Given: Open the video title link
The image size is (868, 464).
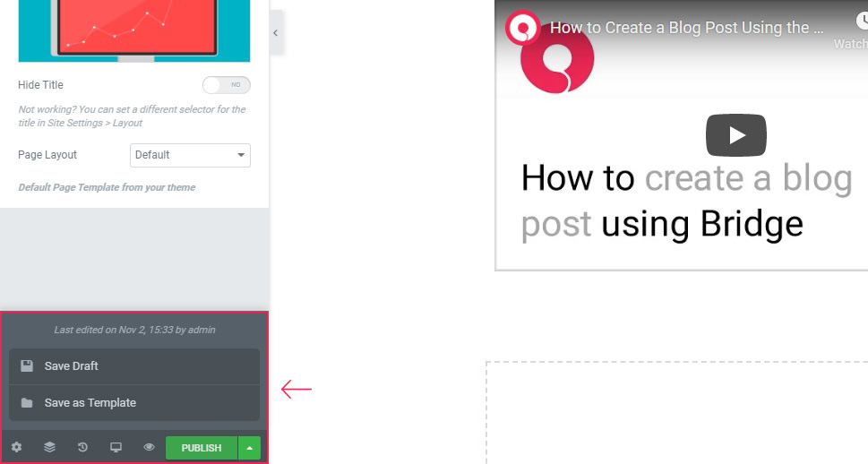Looking at the screenshot, I should [686, 28].
